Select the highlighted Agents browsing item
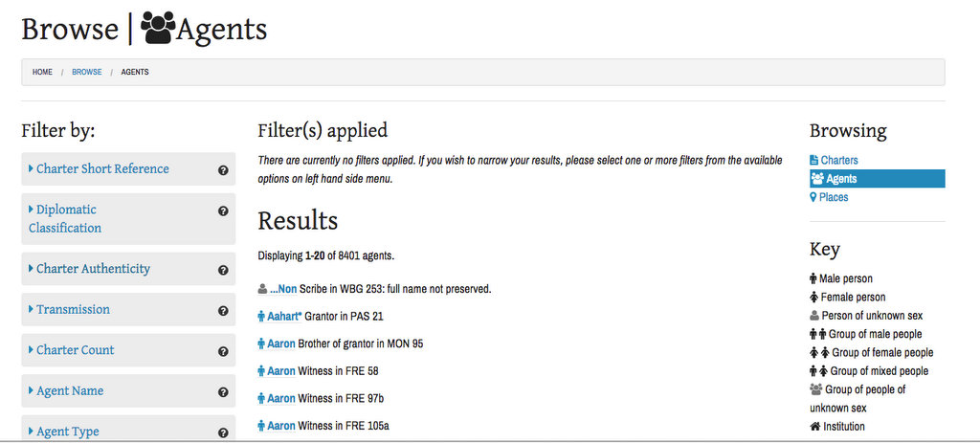 [877, 179]
